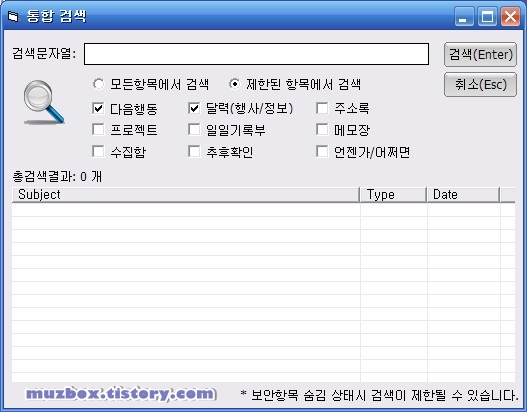Check the 일일기록부 checkbox
This screenshot has width=527, height=412.
pyautogui.click(x=194, y=130)
